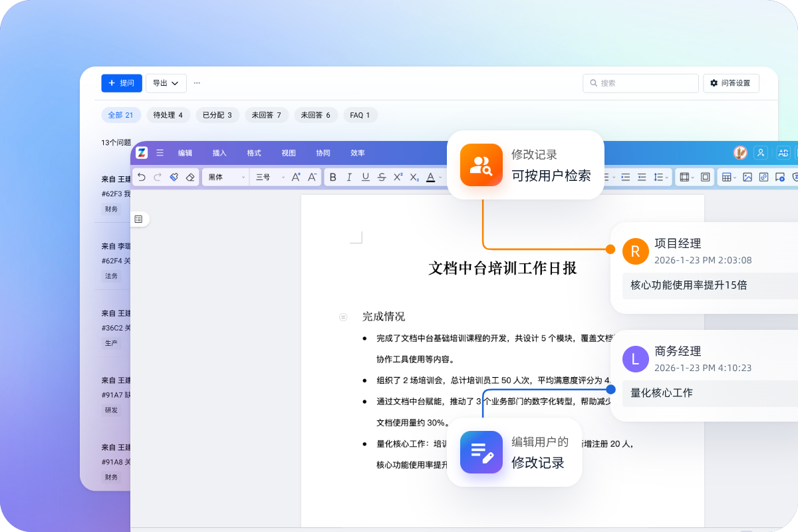Click the clear formatting eraser icon
The image size is (798, 532).
(x=190, y=177)
